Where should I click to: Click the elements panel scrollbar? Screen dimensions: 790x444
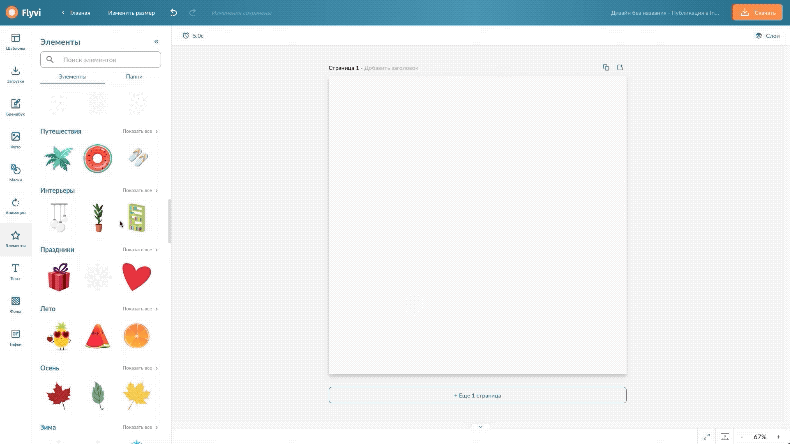coord(170,221)
